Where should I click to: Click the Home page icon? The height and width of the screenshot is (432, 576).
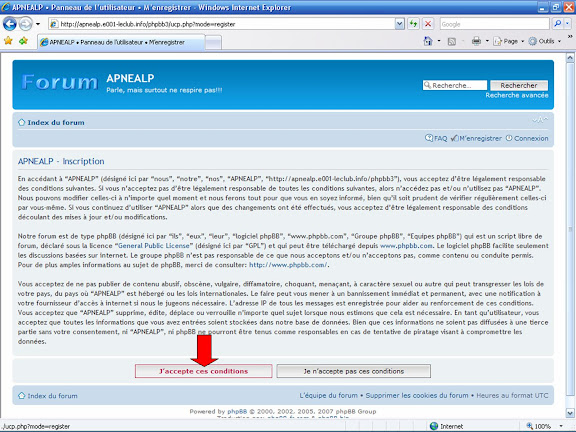pyautogui.click(x=428, y=41)
